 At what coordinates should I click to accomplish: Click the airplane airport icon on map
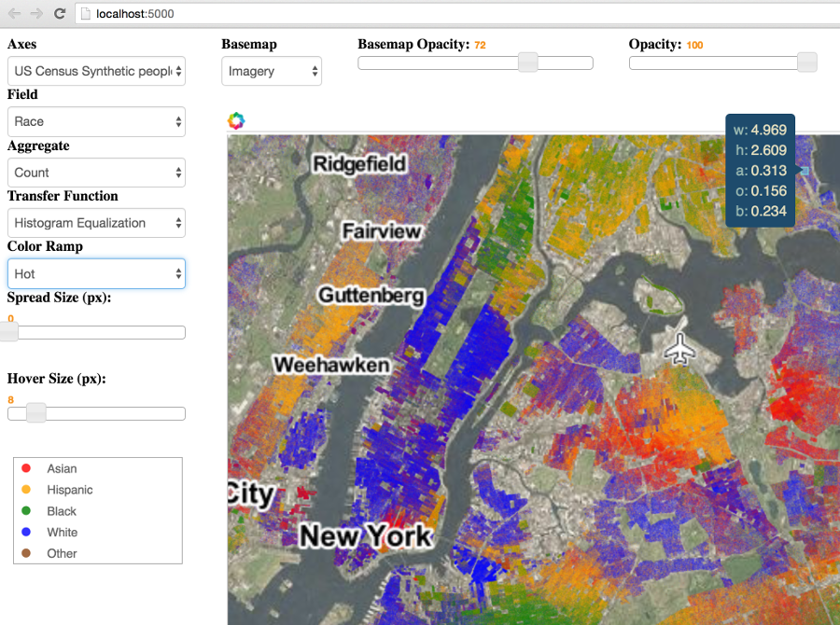[680, 349]
